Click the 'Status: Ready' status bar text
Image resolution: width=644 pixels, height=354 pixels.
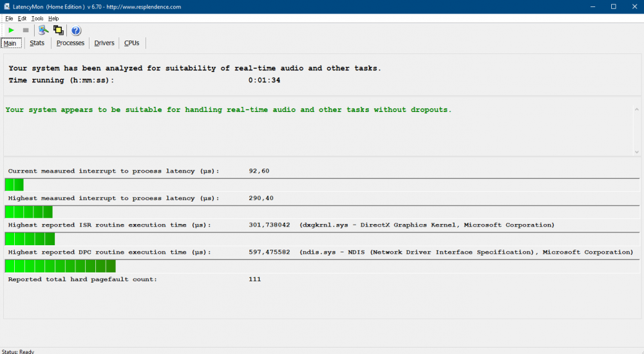tap(18, 351)
